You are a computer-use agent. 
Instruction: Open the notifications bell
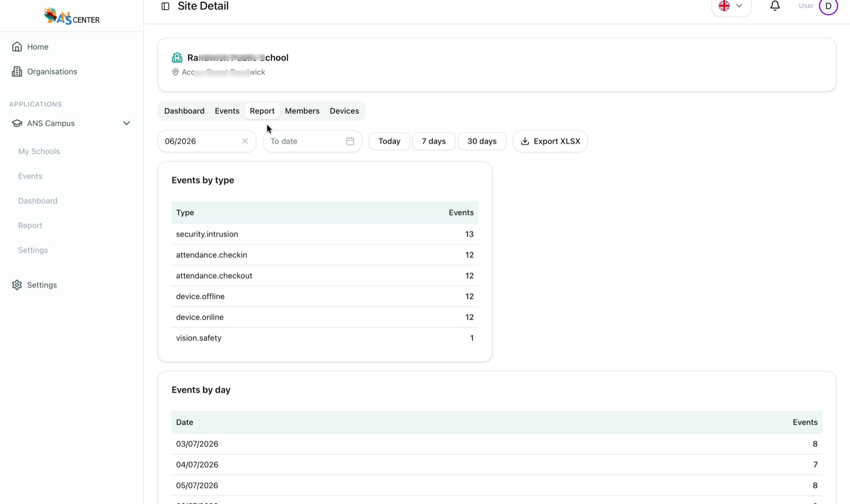(775, 6)
